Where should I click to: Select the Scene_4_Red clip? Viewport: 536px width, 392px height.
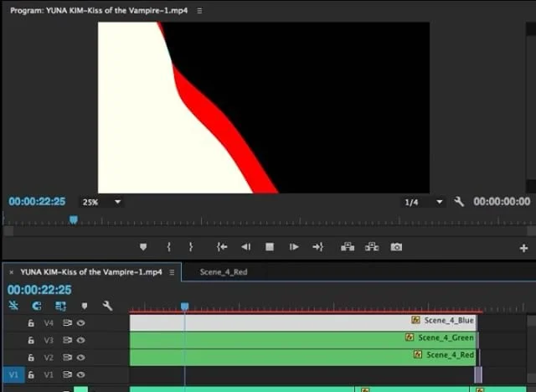click(x=302, y=358)
